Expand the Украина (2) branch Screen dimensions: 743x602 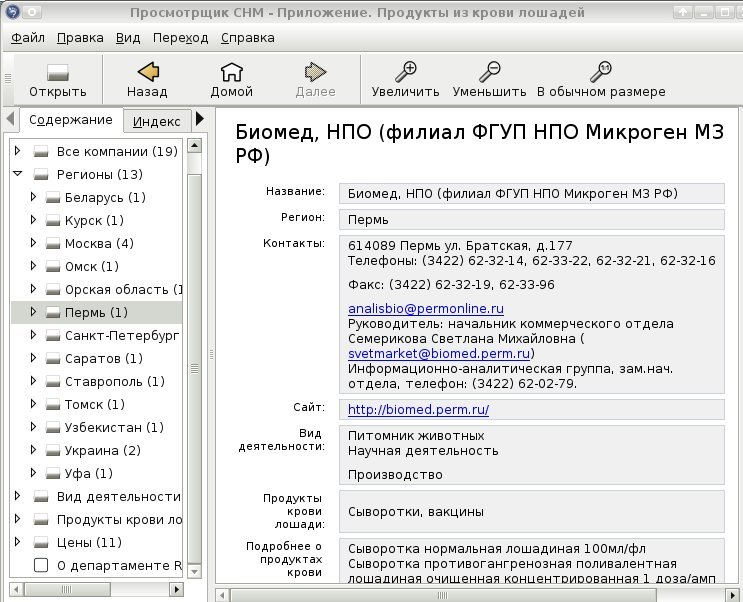pos(33,449)
